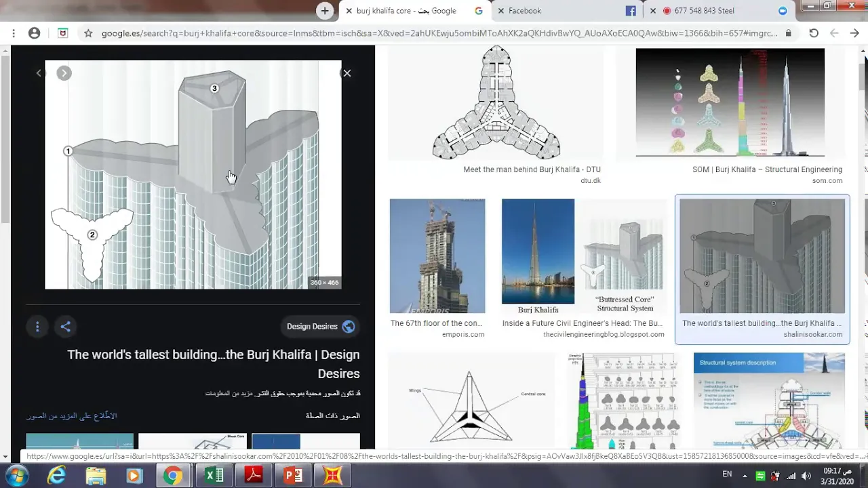This screenshot has width=868, height=488.
Task: Show hidden system tray icons
Action: coord(745,475)
